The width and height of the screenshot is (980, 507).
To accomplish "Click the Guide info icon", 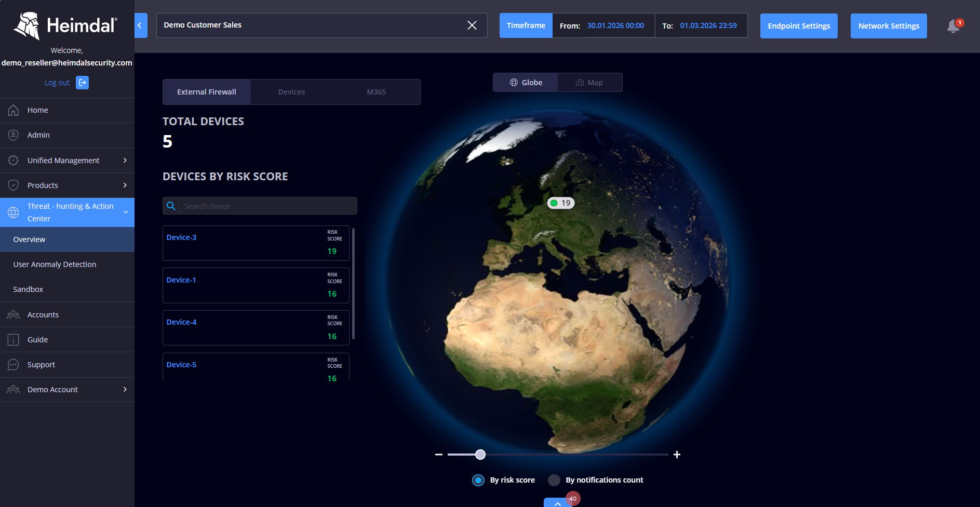I will pos(14,340).
